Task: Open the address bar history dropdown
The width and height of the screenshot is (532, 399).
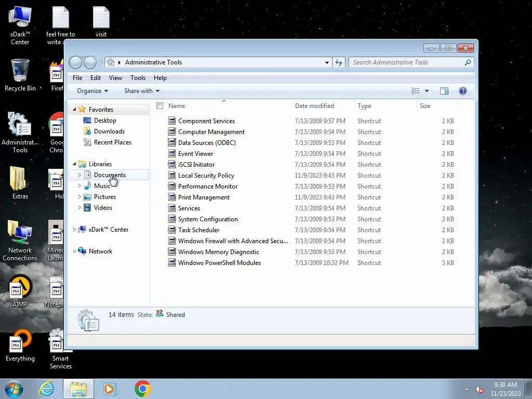Action: pyautogui.click(x=327, y=62)
